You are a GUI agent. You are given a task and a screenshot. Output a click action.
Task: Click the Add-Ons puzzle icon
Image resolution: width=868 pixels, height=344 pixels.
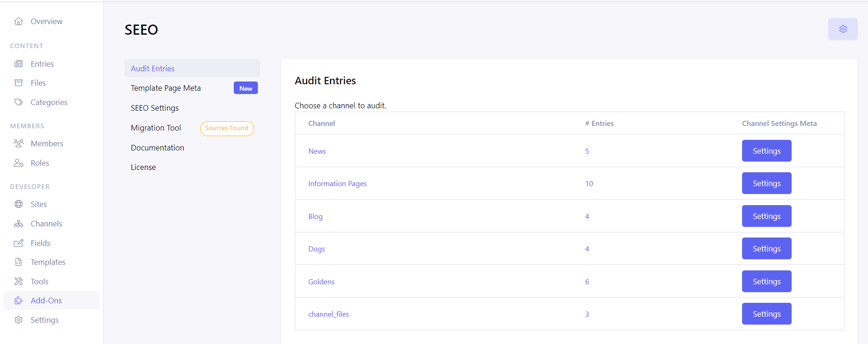19,300
